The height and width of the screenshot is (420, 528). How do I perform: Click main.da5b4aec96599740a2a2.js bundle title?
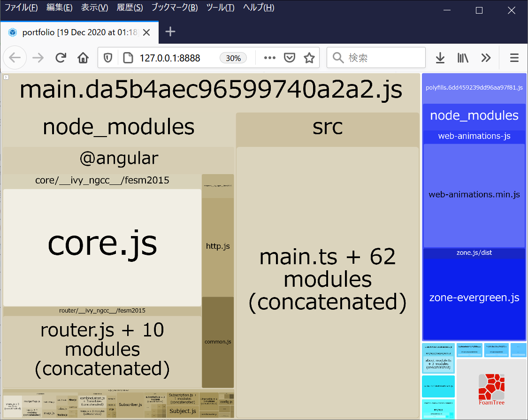[x=211, y=90]
